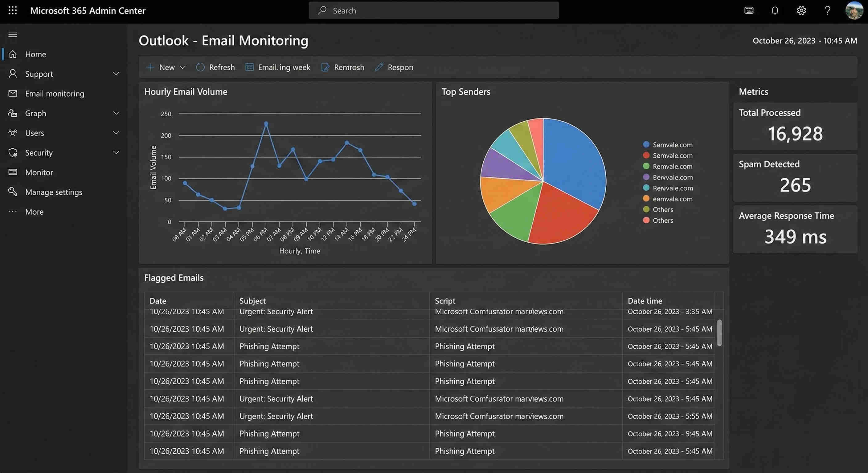Expand the Support menu chevron
868x473 pixels.
coord(116,73)
